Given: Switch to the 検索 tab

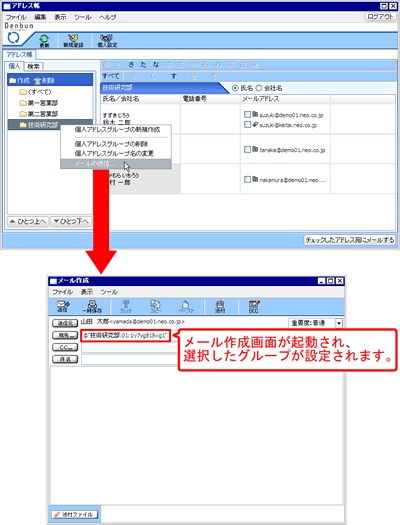Looking at the screenshot, I should coord(33,66).
